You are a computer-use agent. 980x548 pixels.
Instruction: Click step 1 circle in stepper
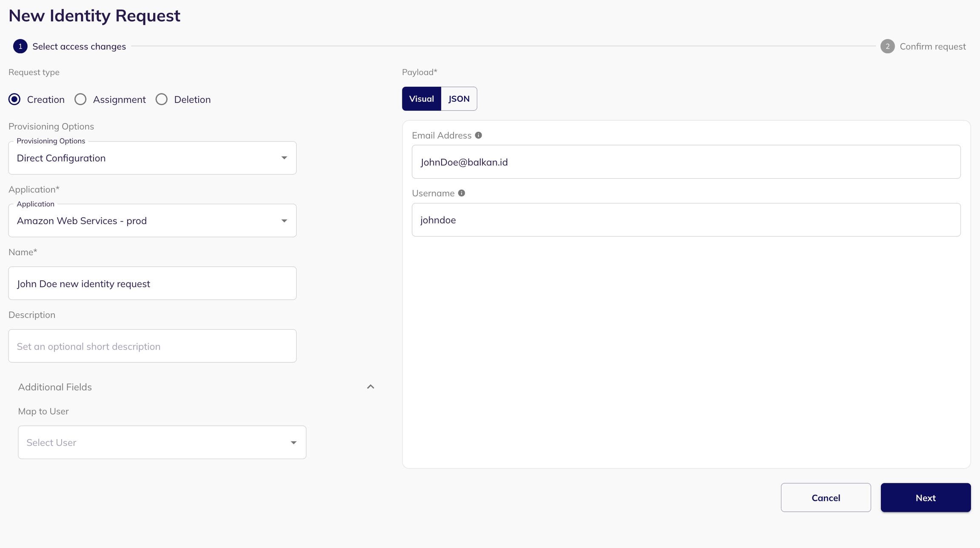[20, 46]
